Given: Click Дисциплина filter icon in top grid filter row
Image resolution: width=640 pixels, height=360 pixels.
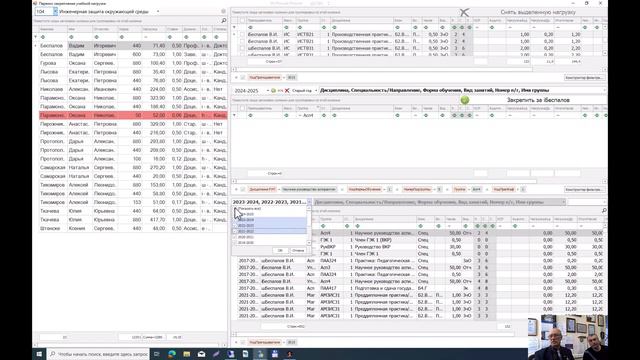Looking at the screenshot, I should pos(334,27).
